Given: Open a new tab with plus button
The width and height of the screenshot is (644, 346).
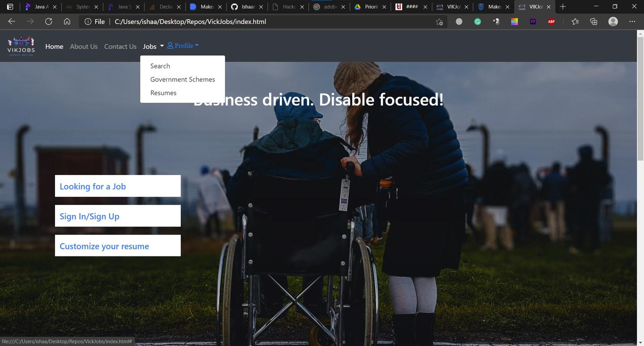Looking at the screenshot, I should pos(563,7).
